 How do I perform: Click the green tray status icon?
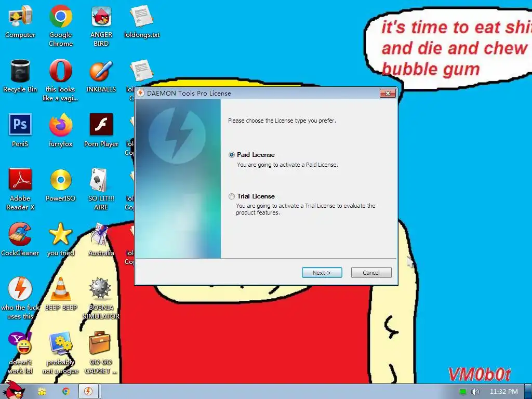[462, 392]
